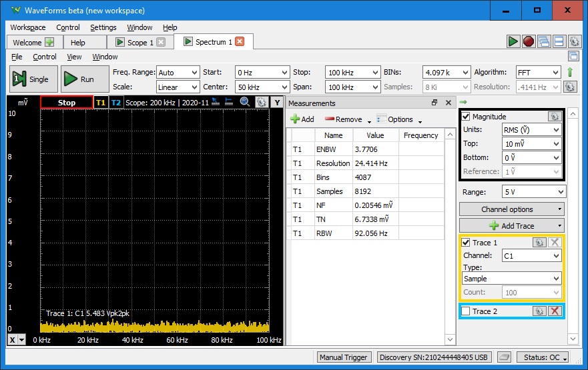Remove Trace 2 with red X
Viewport: 588px width, 370px height.
(554, 311)
